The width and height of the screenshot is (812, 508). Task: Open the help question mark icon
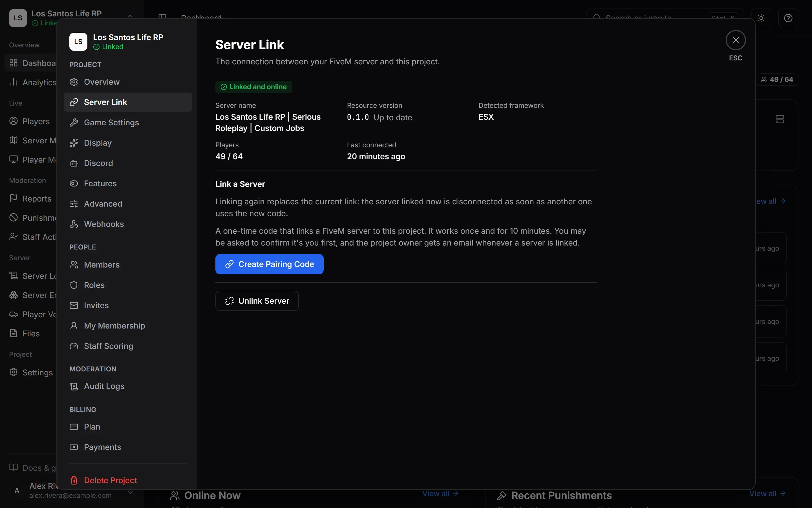click(x=788, y=18)
